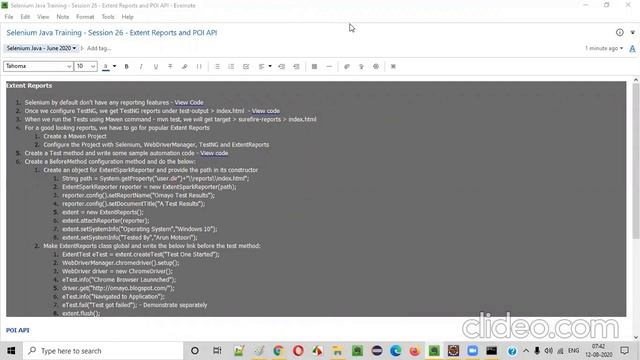The width and height of the screenshot is (640, 360).
Task: Apply strikethrough to text
Action: point(170,67)
